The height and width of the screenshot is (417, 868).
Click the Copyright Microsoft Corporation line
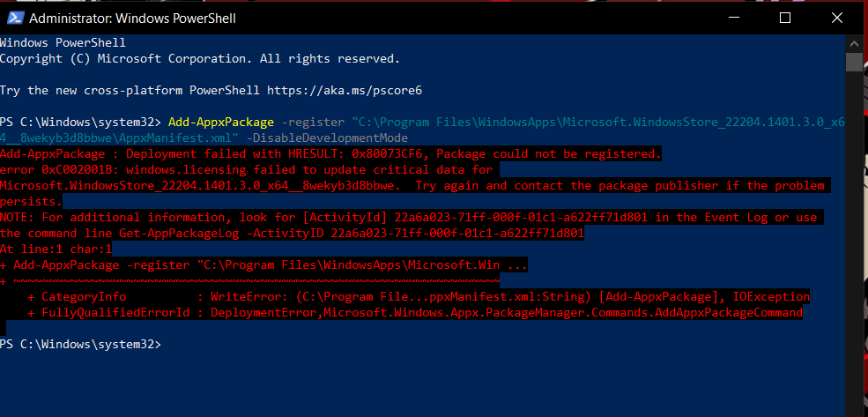[200, 59]
